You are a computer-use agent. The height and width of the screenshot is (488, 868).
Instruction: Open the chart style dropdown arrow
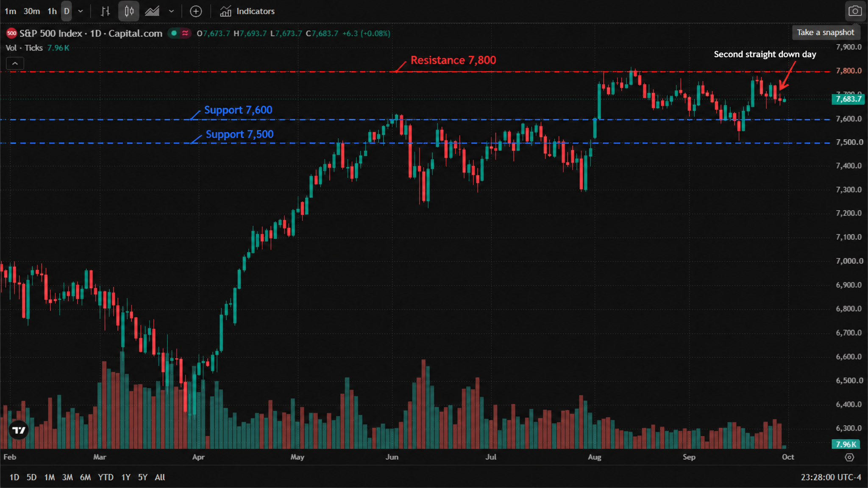[171, 11]
